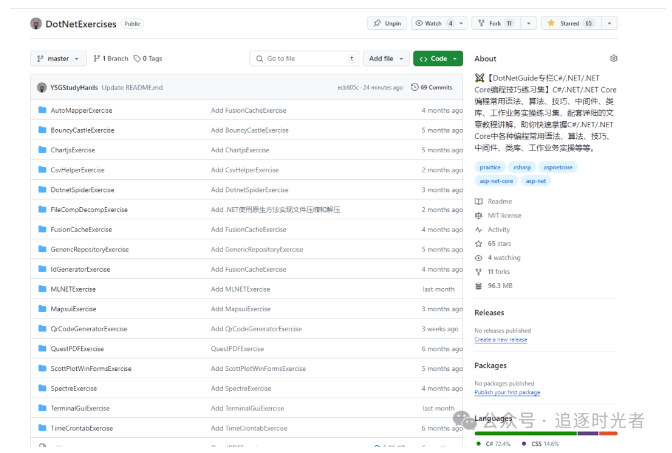Open the Add MLNETExercise commit message
This screenshot has height=453, width=672.
click(x=240, y=289)
